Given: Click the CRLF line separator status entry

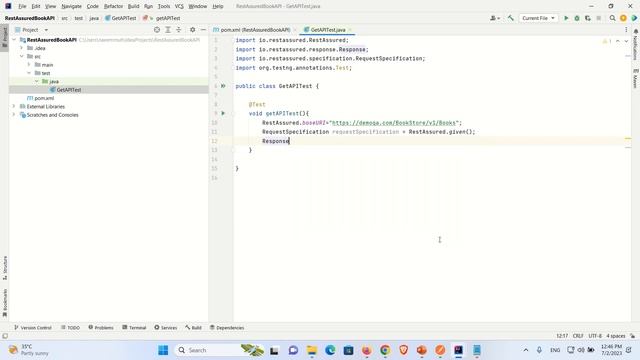Looking at the screenshot, I should pos(578,336).
